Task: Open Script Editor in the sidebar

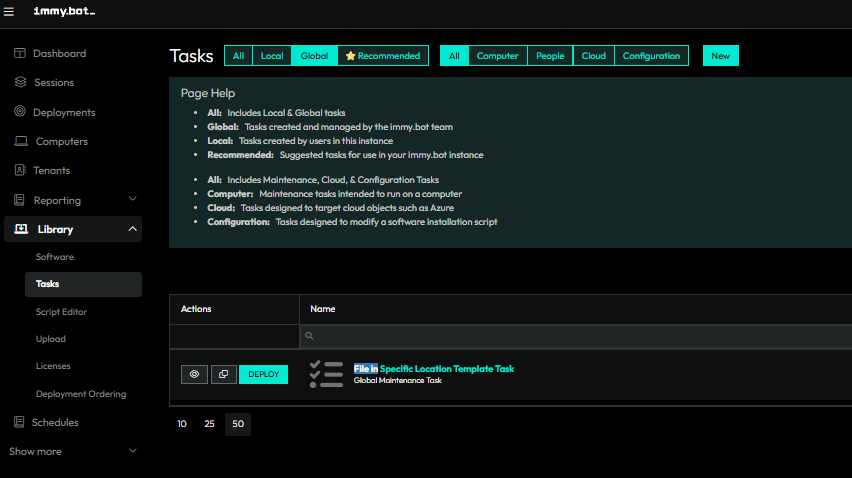Action: [61, 312]
